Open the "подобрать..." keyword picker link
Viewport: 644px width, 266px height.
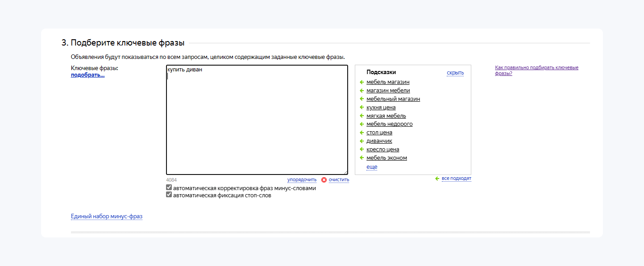pos(87,75)
